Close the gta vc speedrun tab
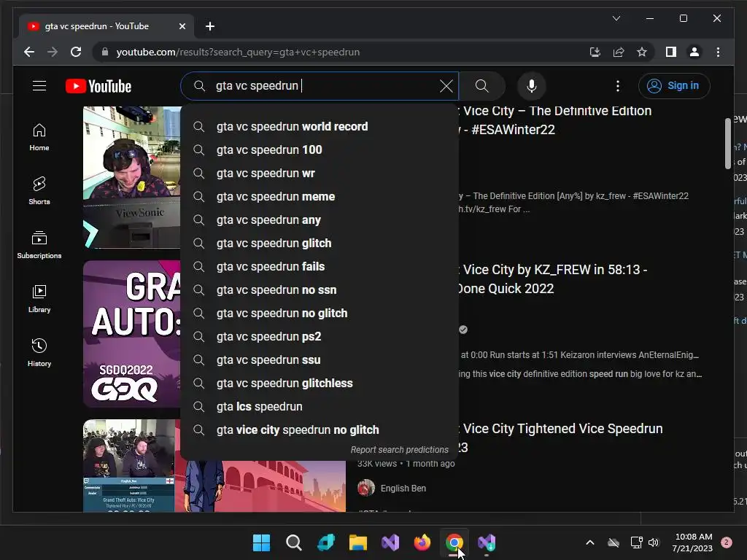 click(182, 26)
